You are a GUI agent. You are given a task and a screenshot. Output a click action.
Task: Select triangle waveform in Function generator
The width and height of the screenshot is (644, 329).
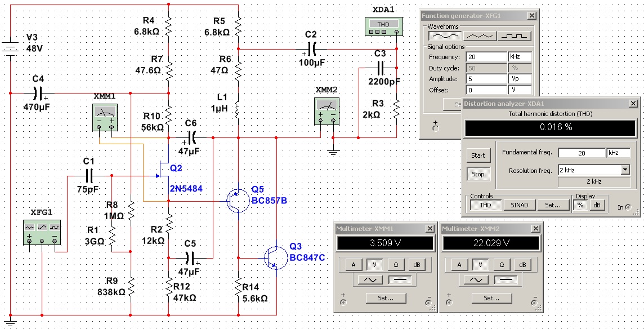coord(479,36)
